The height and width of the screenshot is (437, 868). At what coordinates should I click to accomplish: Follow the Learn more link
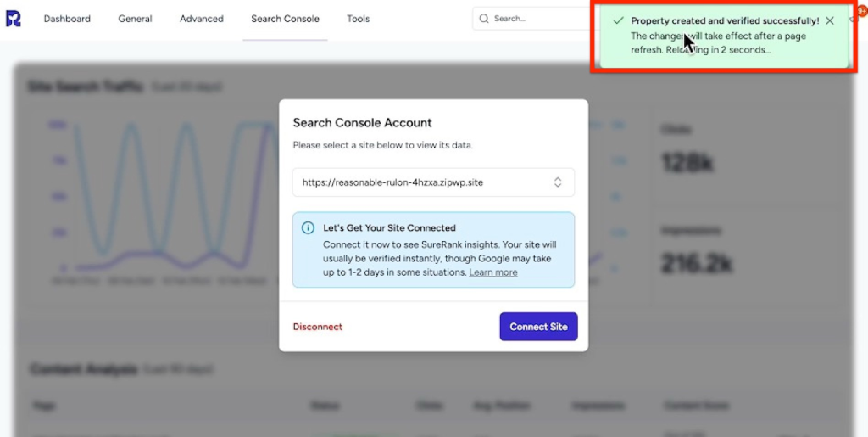tap(493, 272)
